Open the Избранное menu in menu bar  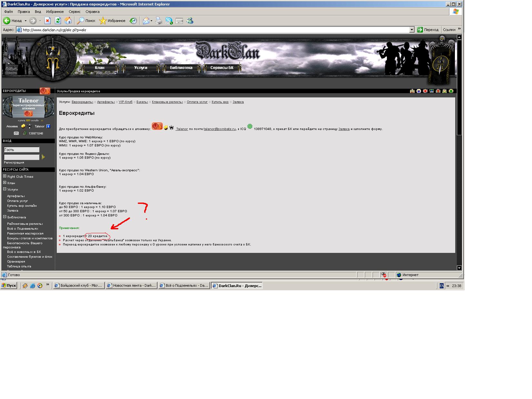click(55, 12)
